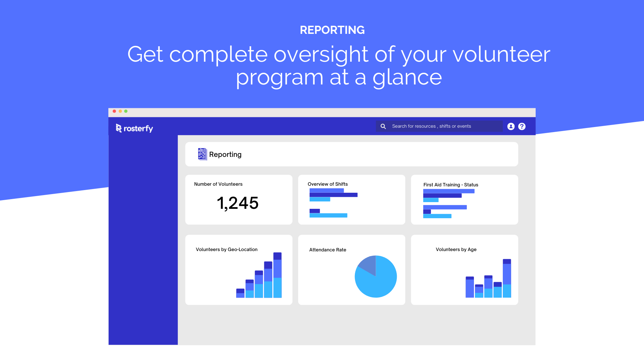Click the Reporting page heading

(225, 155)
